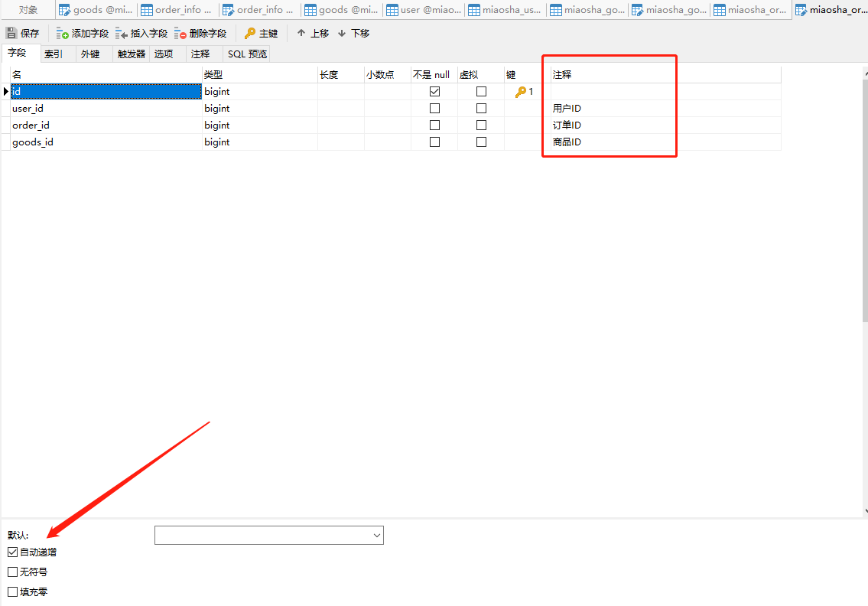Click 添加字段 add field button
The height and width of the screenshot is (606, 868).
click(x=83, y=33)
